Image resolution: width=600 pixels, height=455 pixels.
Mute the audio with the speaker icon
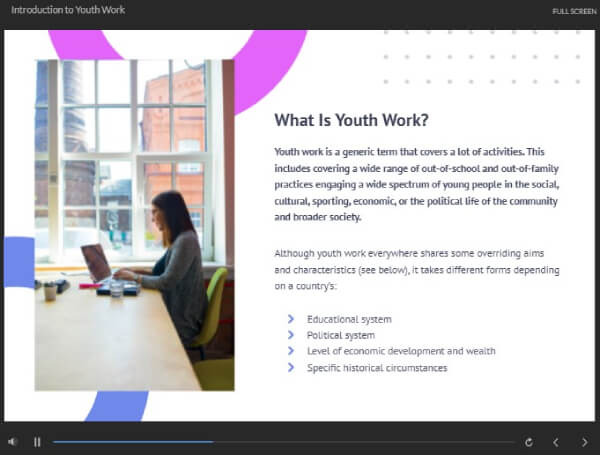pyautogui.click(x=13, y=442)
